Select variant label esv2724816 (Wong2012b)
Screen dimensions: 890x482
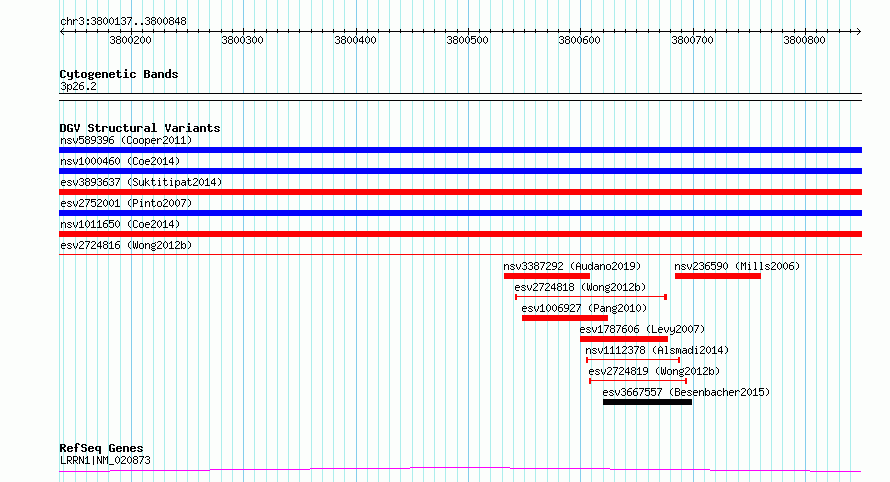(126, 245)
